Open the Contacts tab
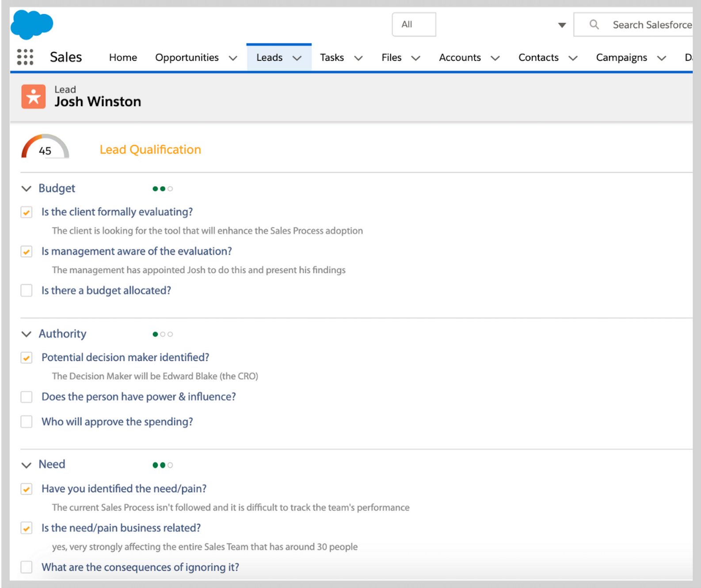Screen dimensions: 701x588 click(x=538, y=57)
